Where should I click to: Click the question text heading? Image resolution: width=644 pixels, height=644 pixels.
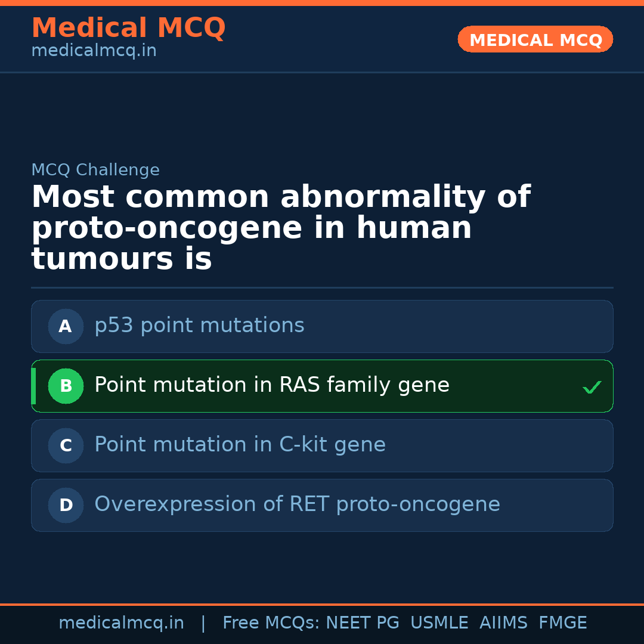click(x=280, y=228)
